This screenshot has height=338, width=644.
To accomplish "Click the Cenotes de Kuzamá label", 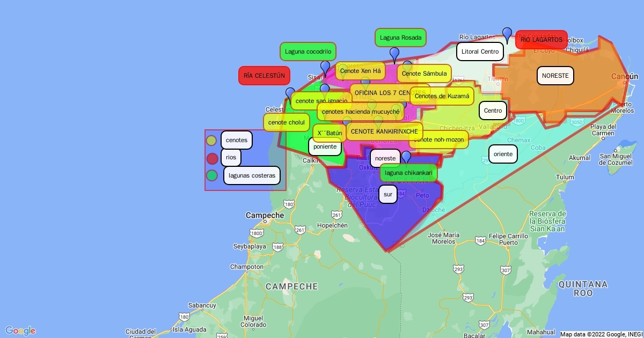I will coord(442,97).
